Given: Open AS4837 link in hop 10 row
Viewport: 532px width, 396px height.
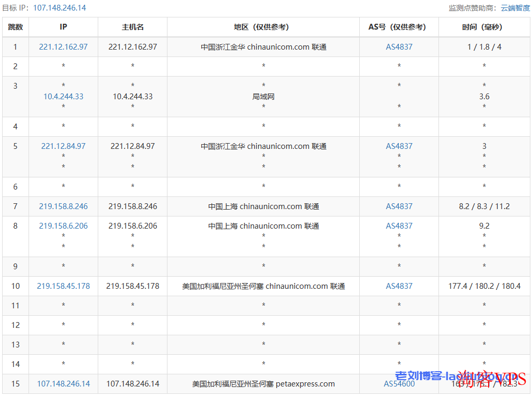Looking at the screenshot, I should [399, 286].
